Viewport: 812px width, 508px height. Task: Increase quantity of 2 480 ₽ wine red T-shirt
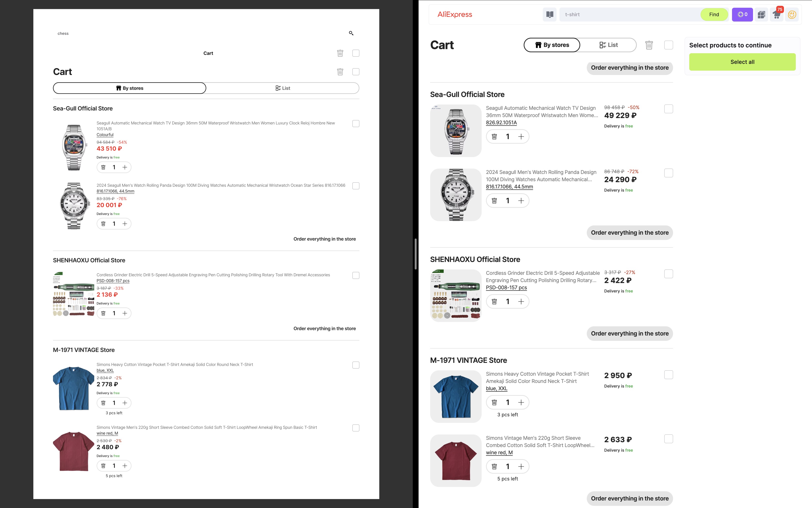pyautogui.click(x=125, y=466)
